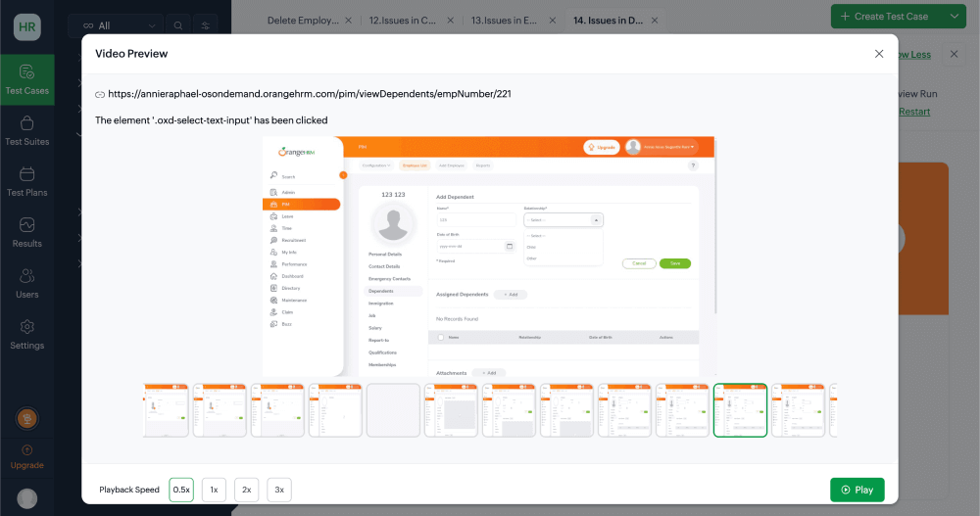The image size is (980, 516).
Task: Click the HR logo at sidebar top
Action: (26, 26)
